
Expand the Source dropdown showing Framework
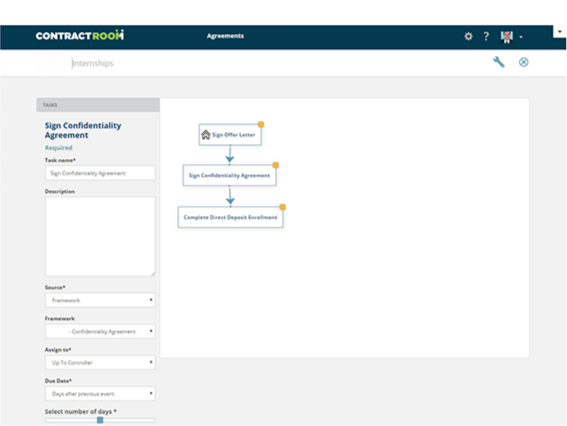(100, 300)
